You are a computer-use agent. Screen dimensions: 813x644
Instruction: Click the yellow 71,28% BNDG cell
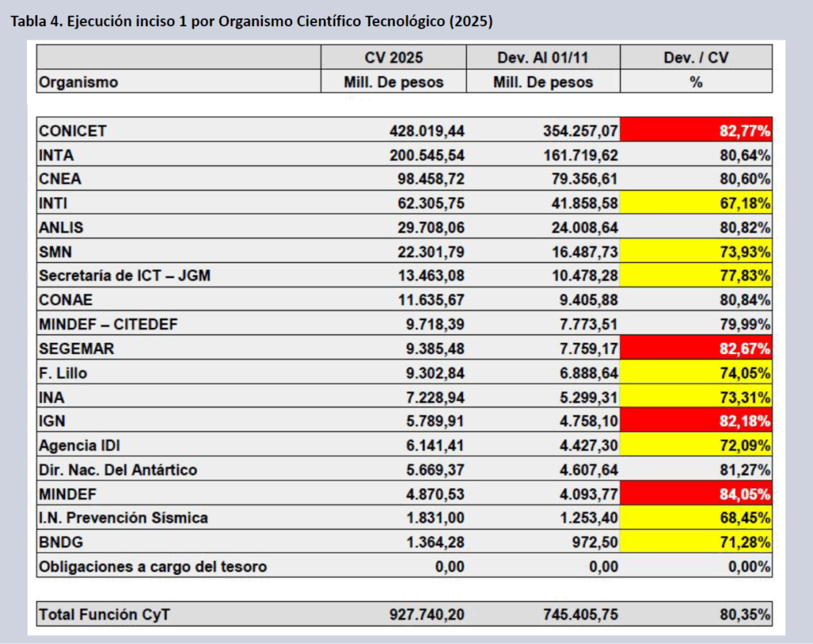(x=695, y=542)
